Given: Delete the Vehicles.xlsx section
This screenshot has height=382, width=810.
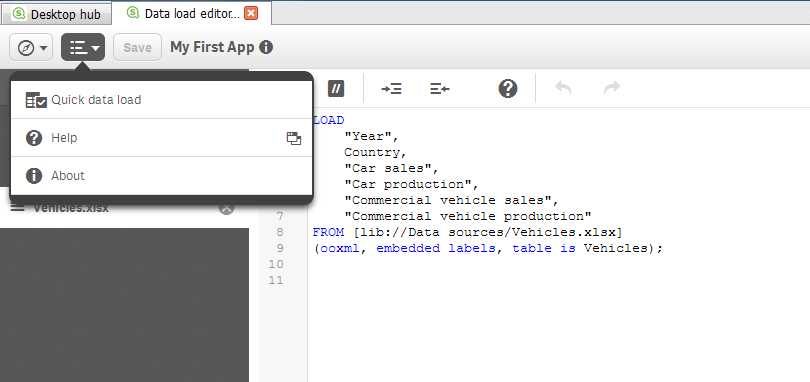Looking at the screenshot, I should (x=227, y=208).
